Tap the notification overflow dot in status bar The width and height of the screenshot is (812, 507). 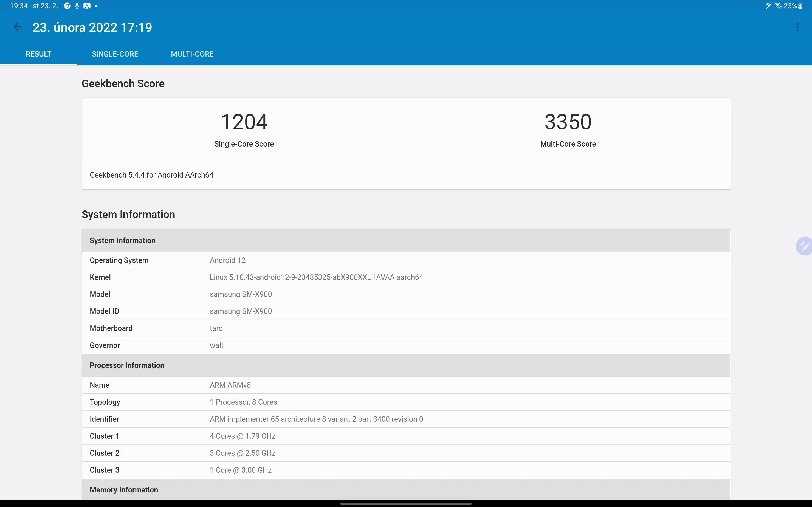point(96,6)
